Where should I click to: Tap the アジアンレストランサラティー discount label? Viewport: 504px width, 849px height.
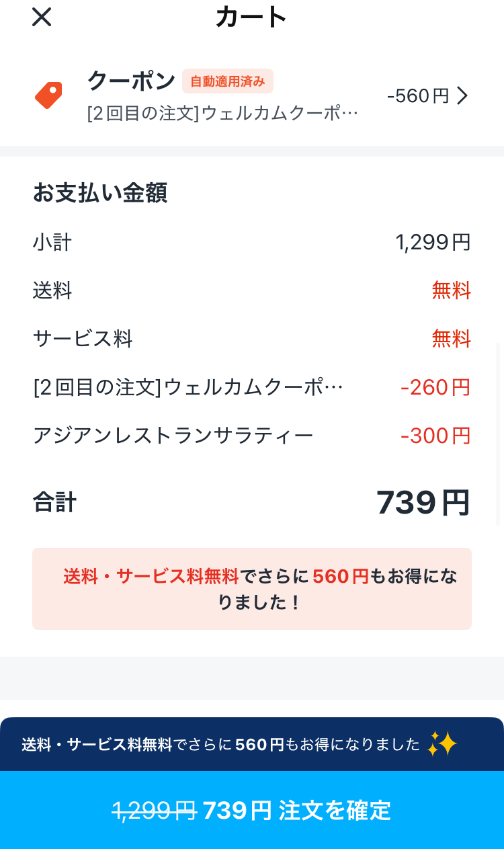tap(173, 436)
